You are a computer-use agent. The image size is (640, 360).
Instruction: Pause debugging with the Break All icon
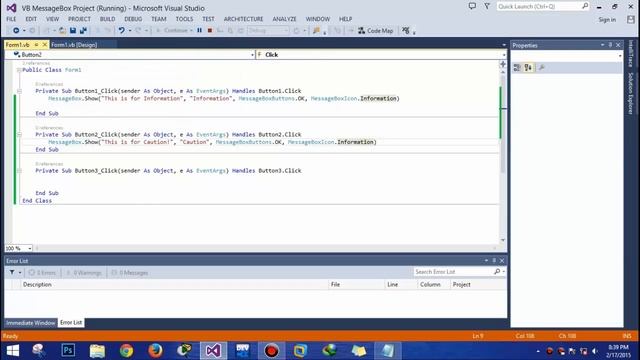pos(200,31)
